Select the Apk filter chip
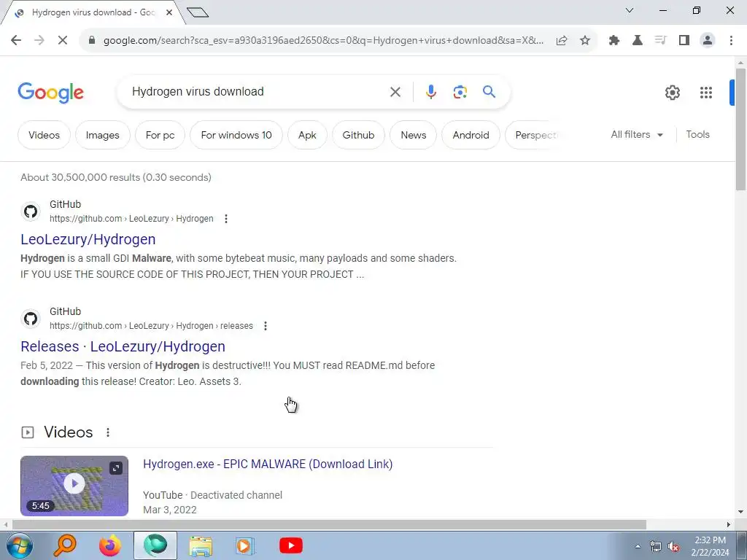Image resolution: width=747 pixels, height=560 pixels. click(x=307, y=135)
